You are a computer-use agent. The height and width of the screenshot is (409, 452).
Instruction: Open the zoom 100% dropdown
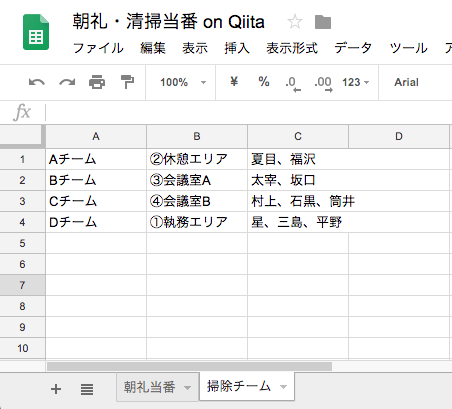tap(183, 82)
